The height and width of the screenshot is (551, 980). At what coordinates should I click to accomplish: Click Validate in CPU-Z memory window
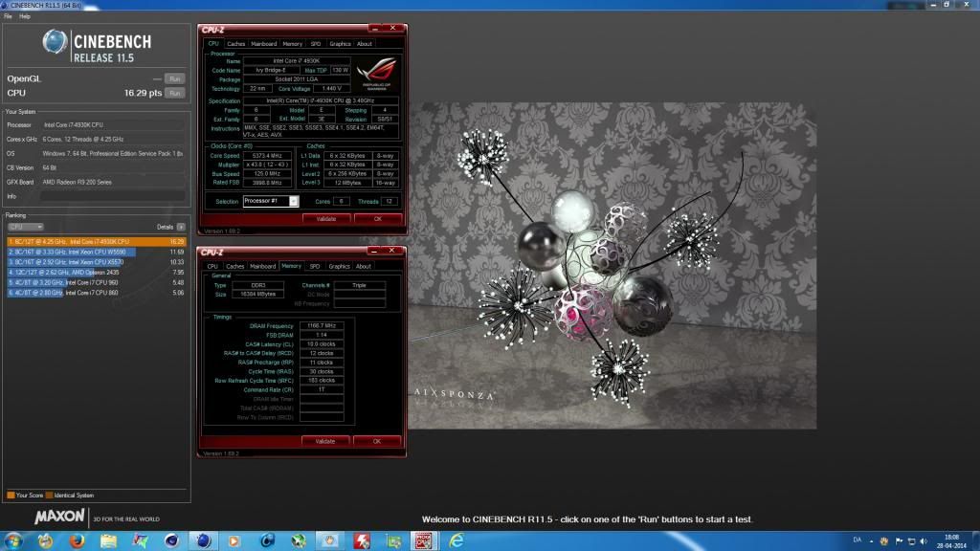pos(325,441)
